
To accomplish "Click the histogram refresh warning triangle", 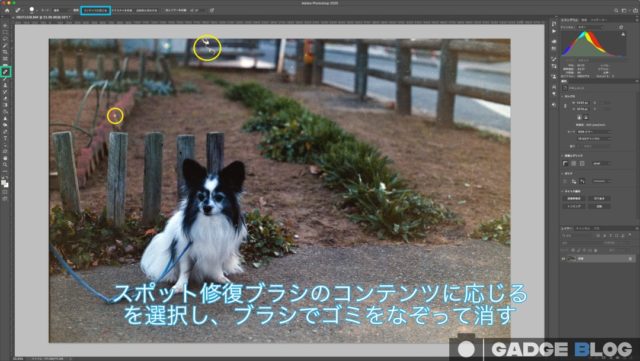I will 623,34.
